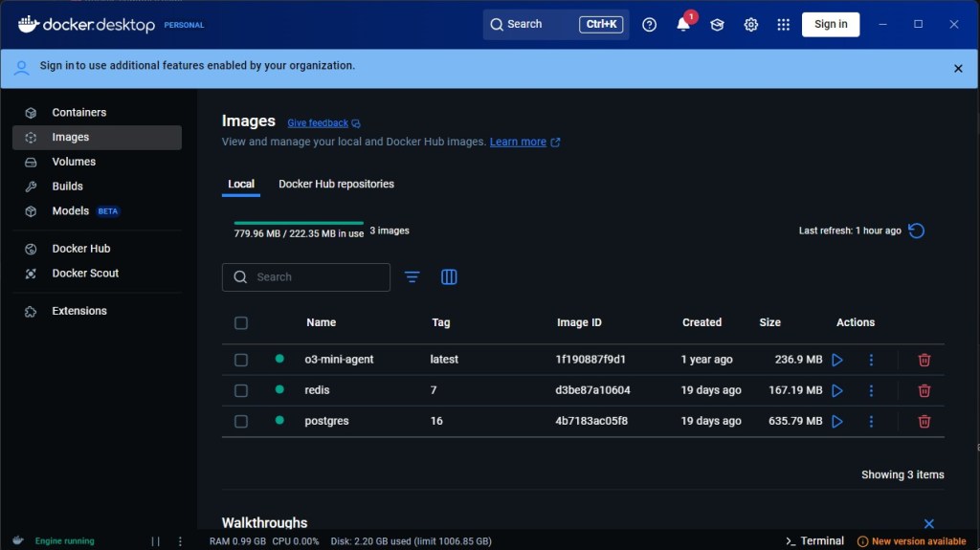Close the Walkthroughs section
Image resolution: width=980 pixels, height=550 pixels.
coord(928,524)
